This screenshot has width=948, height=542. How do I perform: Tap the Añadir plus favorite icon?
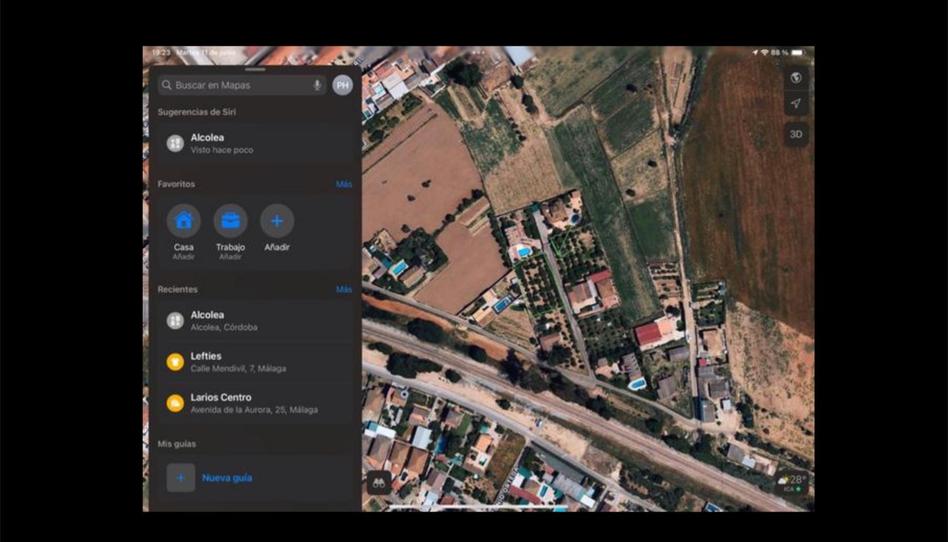coord(277,221)
